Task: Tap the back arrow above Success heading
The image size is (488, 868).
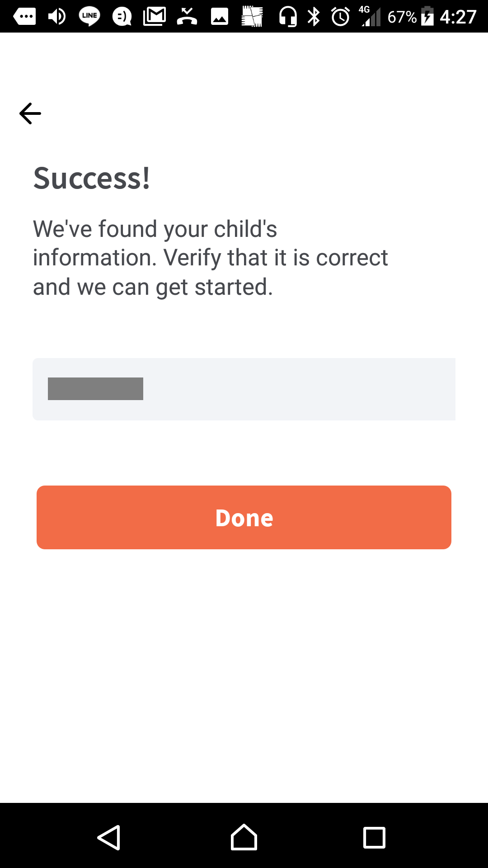Action: pyautogui.click(x=30, y=113)
